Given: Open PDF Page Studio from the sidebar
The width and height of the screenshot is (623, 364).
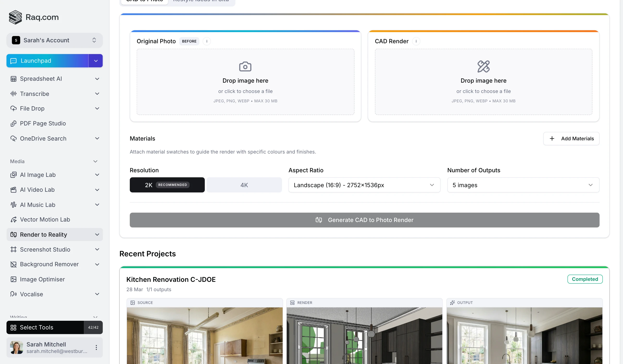Looking at the screenshot, I should (x=43, y=123).
